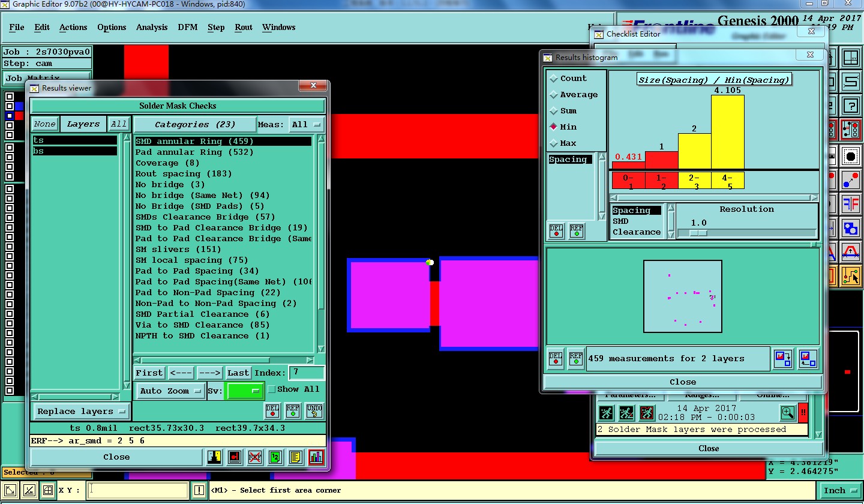
Task: Open the File menu
Action: 17,27
